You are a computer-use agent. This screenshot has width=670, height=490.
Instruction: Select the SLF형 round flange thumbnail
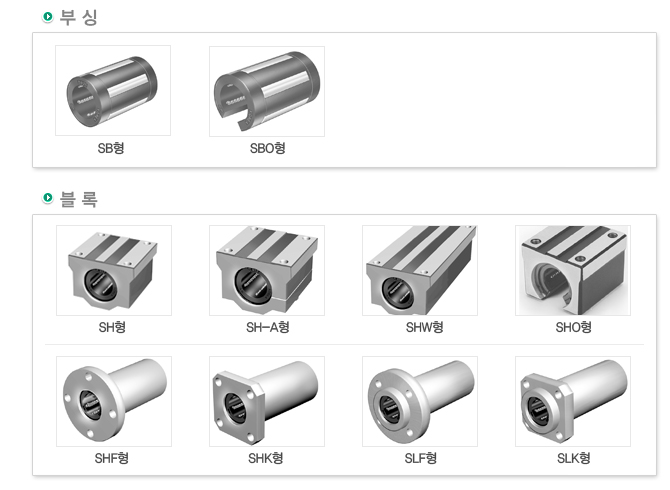[420, 402]
